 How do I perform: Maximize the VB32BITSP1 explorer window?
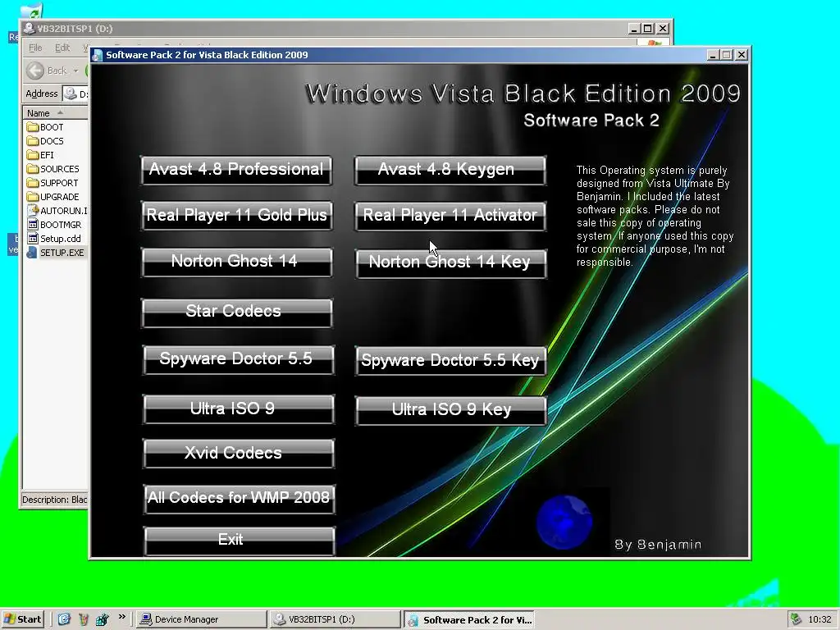(x=648, y=29)
